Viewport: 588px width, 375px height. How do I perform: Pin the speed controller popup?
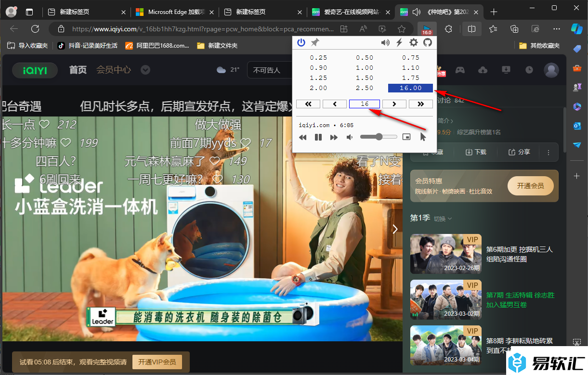(x=315, y=43)
